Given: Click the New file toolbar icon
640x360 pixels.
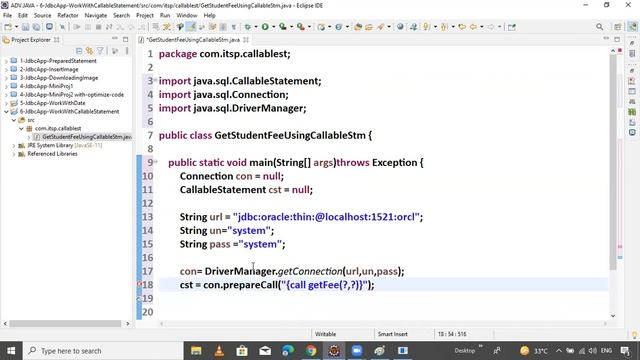Looking at the screenshot, I should tap(8, 27).
